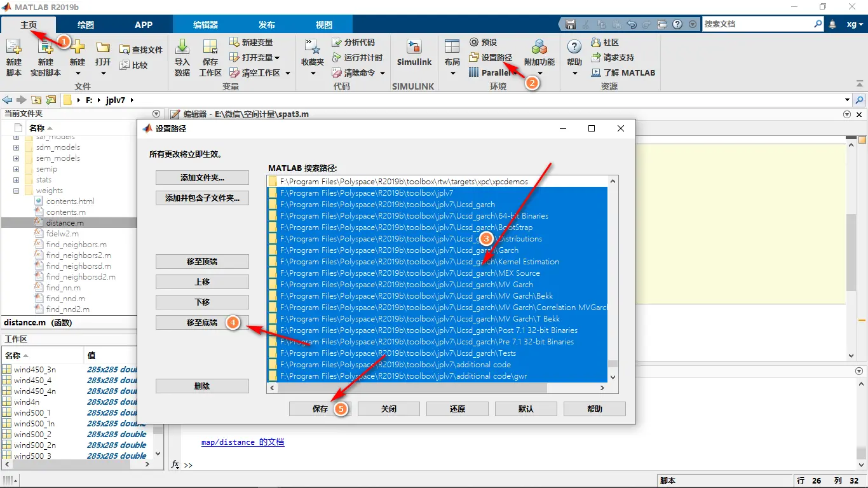Click the Find Files (查找文件) icon
Viewport: 868px width, 488px height.
[x=123, y=50]
